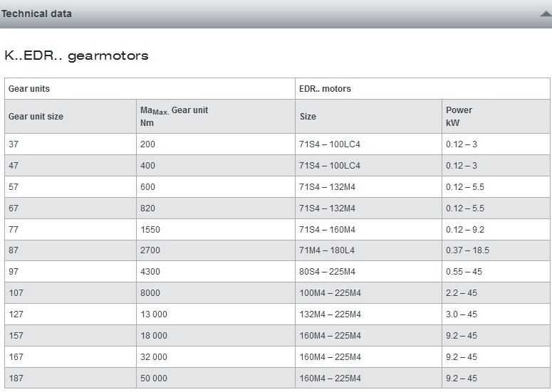Select power 0.12 – 5.5 in row 67
The width and height of the screenshot is (552, 392).
(x=496, y=208)
